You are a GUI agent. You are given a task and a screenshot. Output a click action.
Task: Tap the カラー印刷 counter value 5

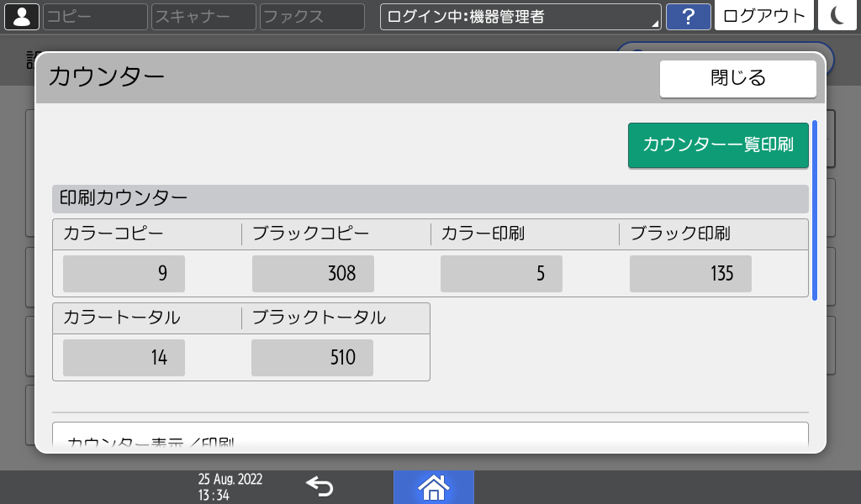point(501,273)
